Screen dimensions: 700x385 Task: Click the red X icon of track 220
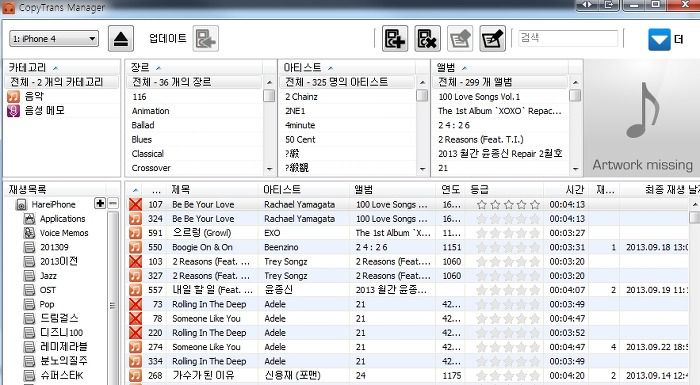tap(135, 333)
